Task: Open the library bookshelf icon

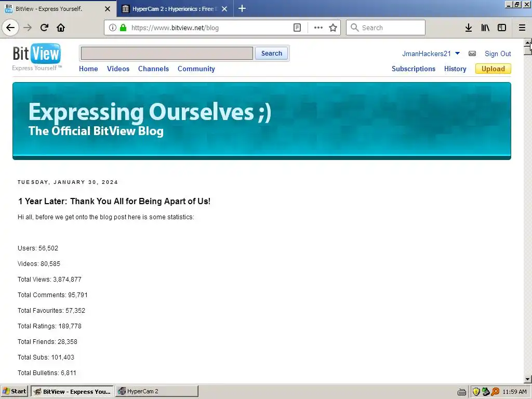Action: [485, 28]
